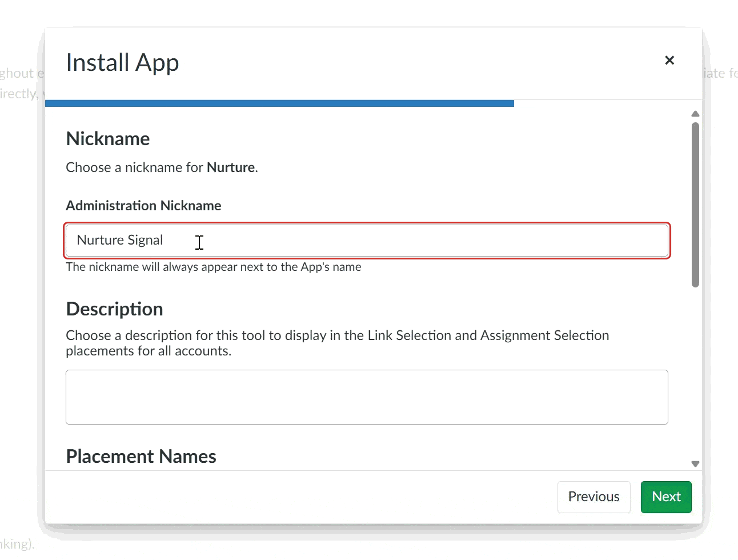Go back with the Previous button
This screenshot has width=738, height=560.
593,497
